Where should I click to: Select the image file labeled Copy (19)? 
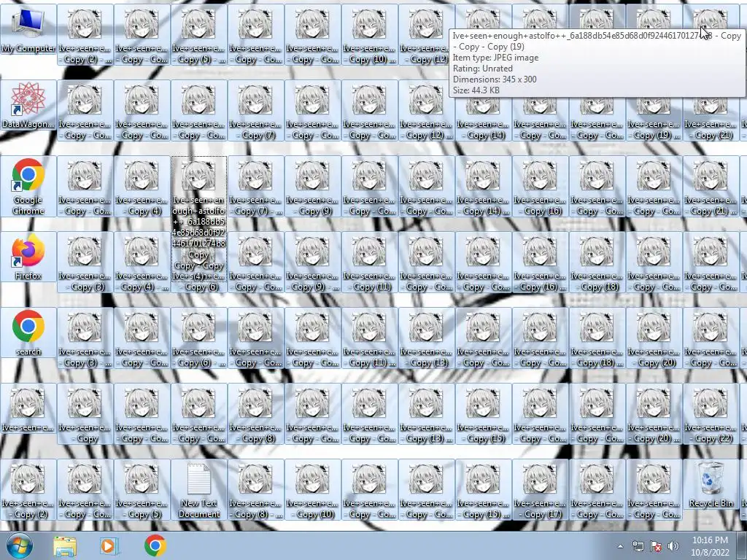click(x=654, y=111)
